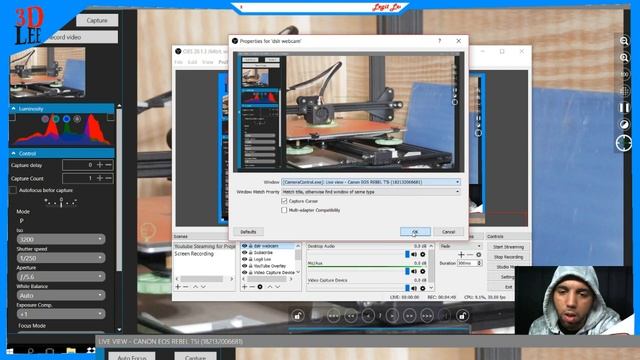Image resolution: width=640 pixels, height=360 pixels.
Task: Click Defaults in Properties dialog
Action: (248, 231)
